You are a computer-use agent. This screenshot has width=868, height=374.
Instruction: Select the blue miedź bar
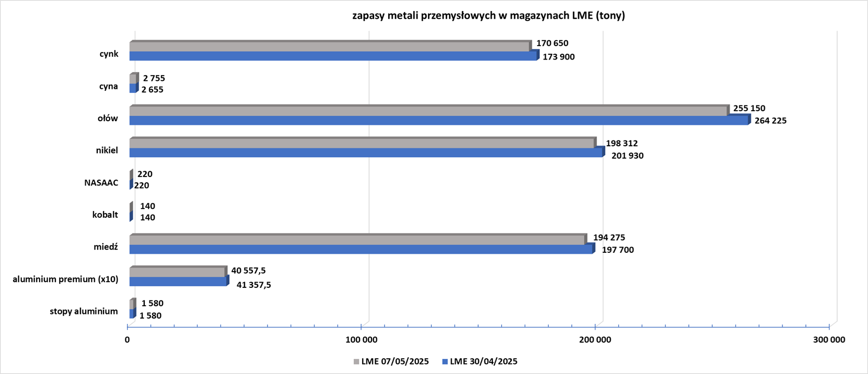tap(362, 249)
